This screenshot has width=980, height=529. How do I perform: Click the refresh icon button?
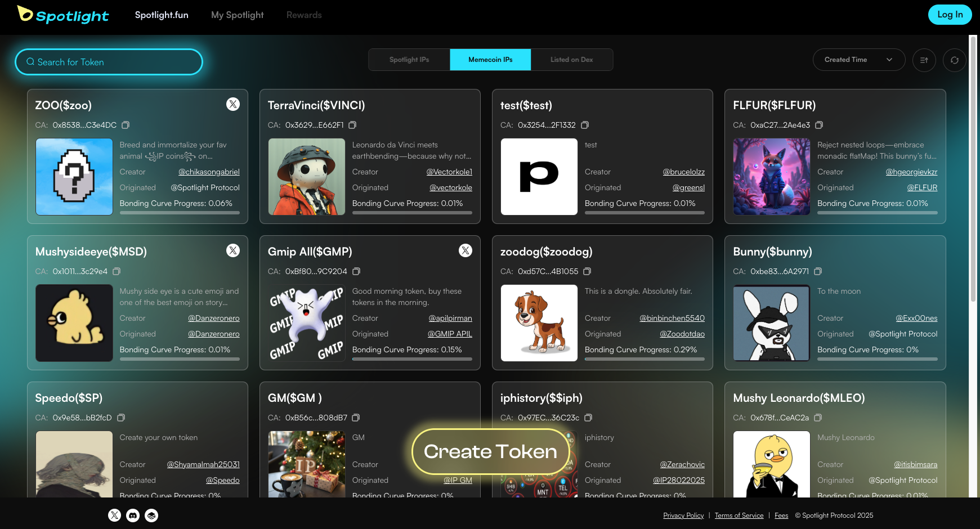tap(955, 60)
